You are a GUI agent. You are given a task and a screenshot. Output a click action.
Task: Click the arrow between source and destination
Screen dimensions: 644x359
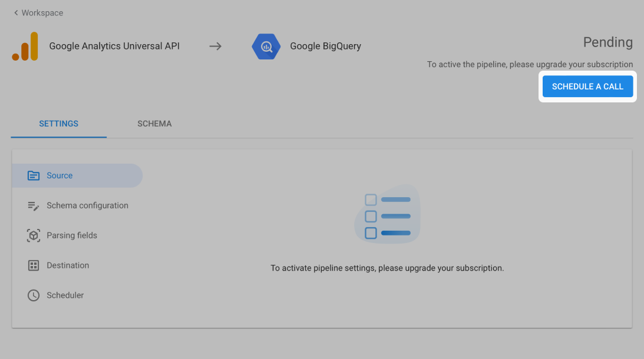tap(215, 46)
